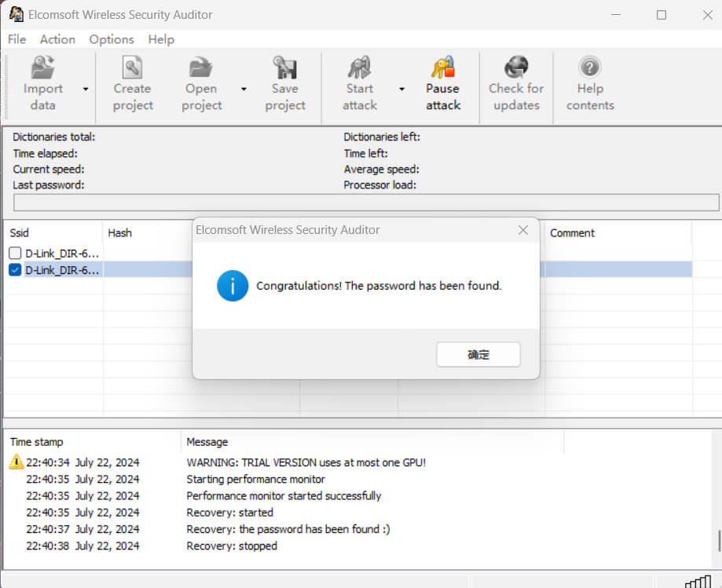The width and height of the screenshot is (722, 588).
Task: Click the Start attack keys icon
Action: pos(359,68)
